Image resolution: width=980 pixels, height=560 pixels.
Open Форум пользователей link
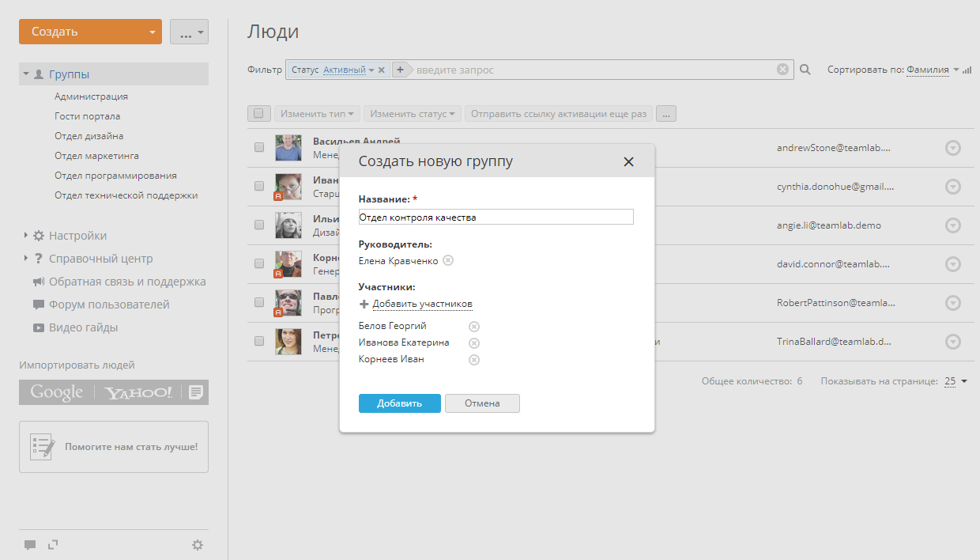[109, 305]
